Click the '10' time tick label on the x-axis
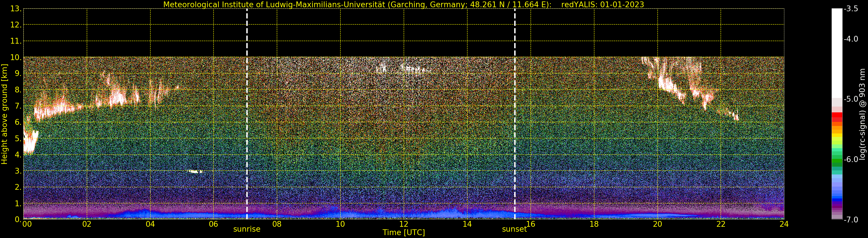The image size is (868, 238). click(x=340, y=224)
